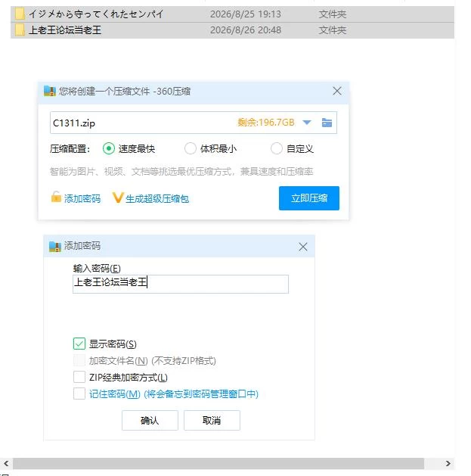Click the horizontal scrollbar thumb

coord(218,464)
